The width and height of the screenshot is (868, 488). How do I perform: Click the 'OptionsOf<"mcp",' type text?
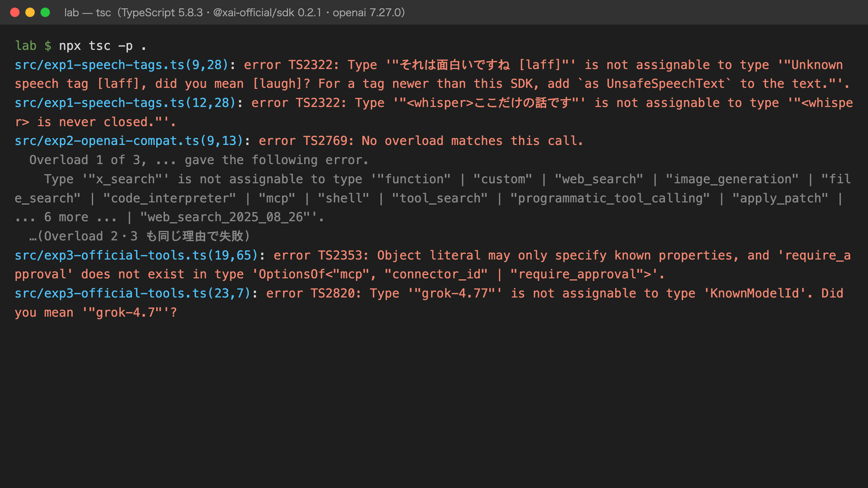pos(317,274)
